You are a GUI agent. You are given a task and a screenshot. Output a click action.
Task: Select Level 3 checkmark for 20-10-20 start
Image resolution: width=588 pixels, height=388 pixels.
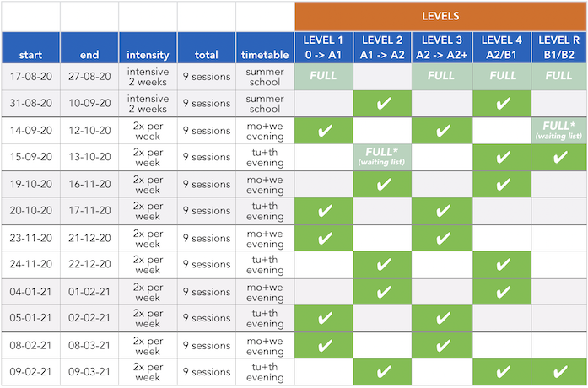442,212
